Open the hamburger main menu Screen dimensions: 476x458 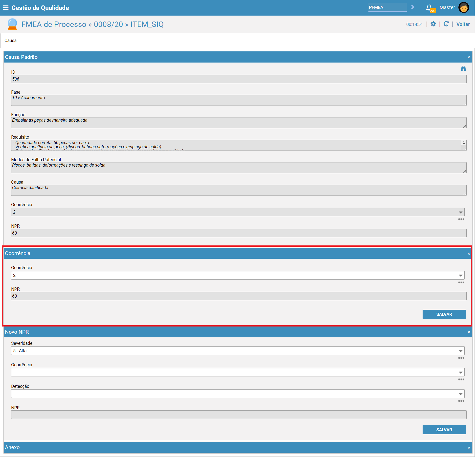coord(6,8)
